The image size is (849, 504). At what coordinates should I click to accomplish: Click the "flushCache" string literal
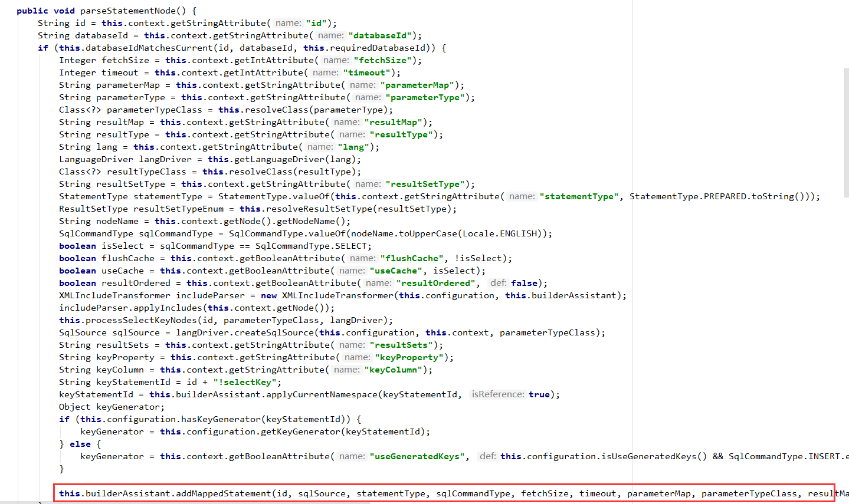pyautogui.click(x=412, y=258)
